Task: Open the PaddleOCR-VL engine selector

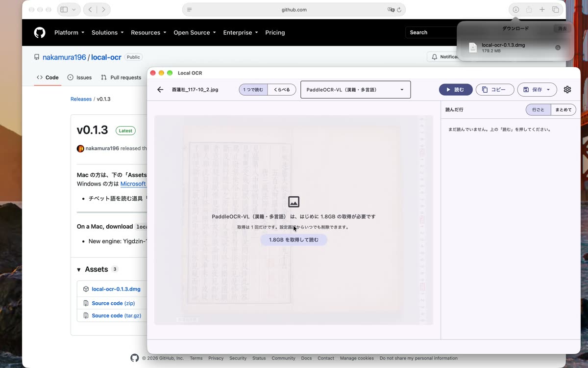Action: tap(355, 90)
